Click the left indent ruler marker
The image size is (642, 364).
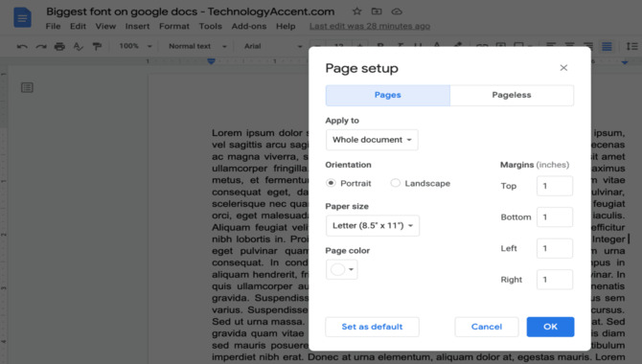[211, 61]
